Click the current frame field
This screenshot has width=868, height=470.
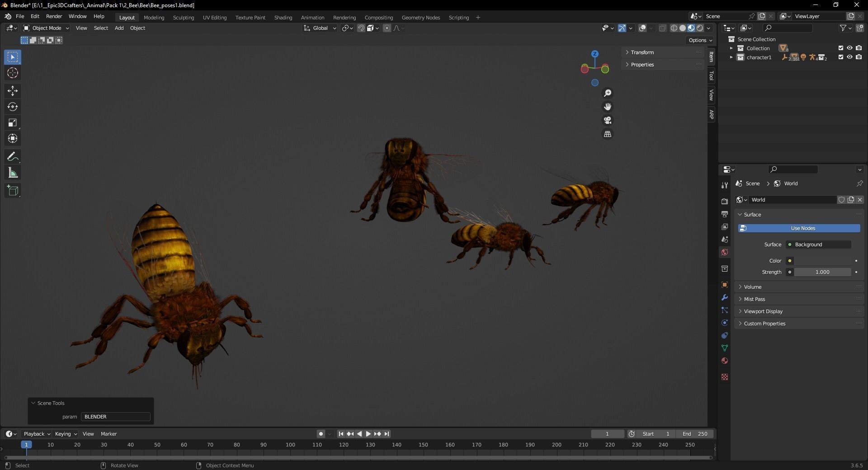[608, 434]
